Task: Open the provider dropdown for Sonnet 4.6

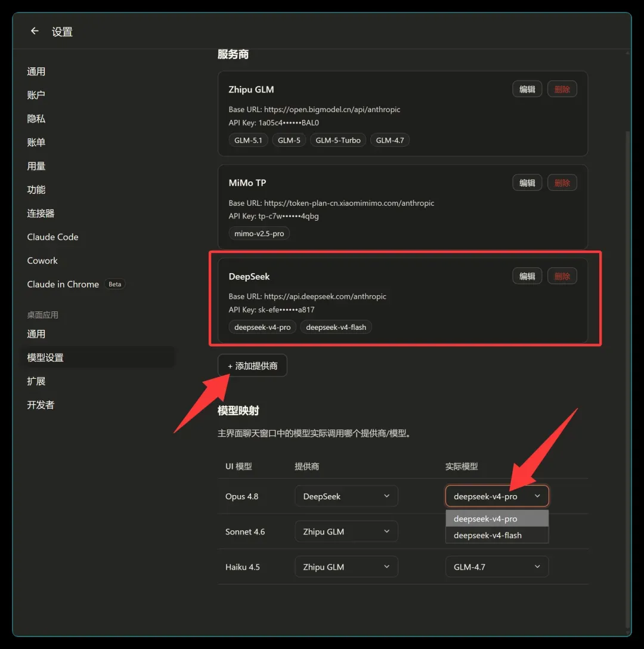Action: (x=346, y=531)
